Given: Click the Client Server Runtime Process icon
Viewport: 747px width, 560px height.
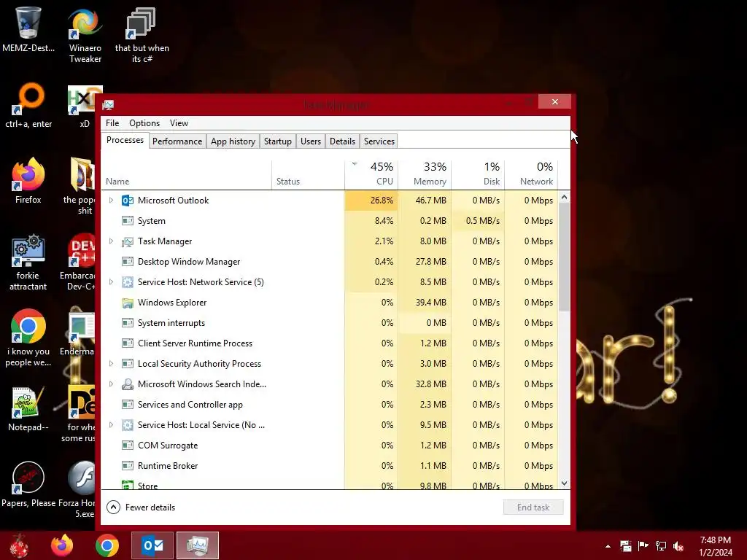Looking at the screenshot, I should click(127, 344).
